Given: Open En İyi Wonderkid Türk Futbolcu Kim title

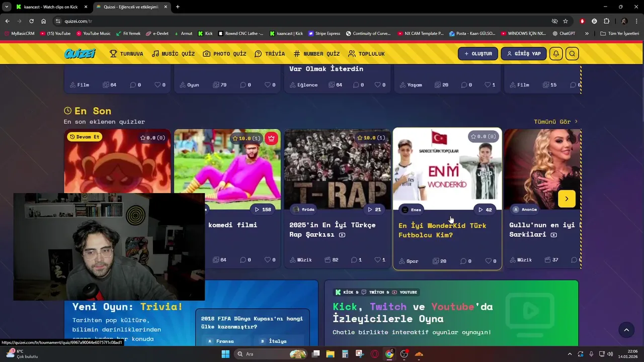Looking at the screenshot, I should (442, 230).
